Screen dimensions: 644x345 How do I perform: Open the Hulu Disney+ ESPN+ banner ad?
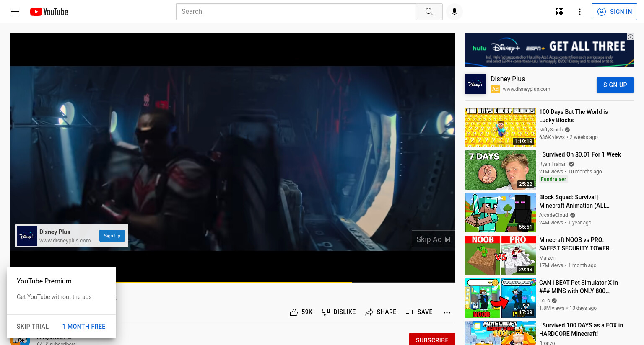pos(550,50)
